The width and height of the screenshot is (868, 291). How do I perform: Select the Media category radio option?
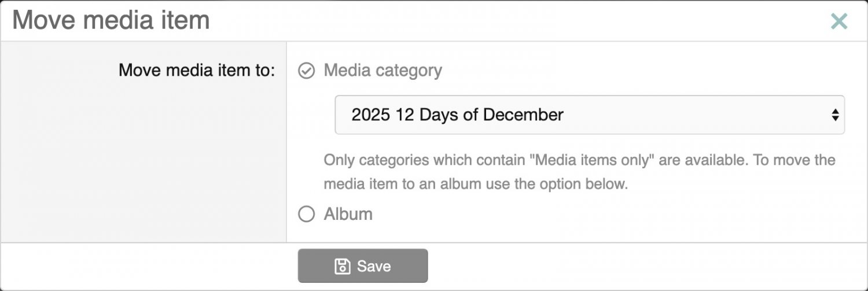click(306, 71)
